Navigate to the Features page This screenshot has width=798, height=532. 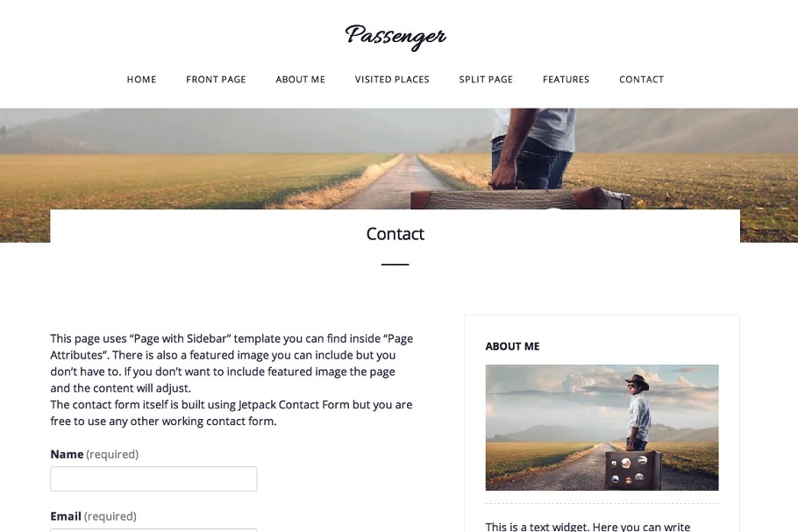click(x=566, y=80)
